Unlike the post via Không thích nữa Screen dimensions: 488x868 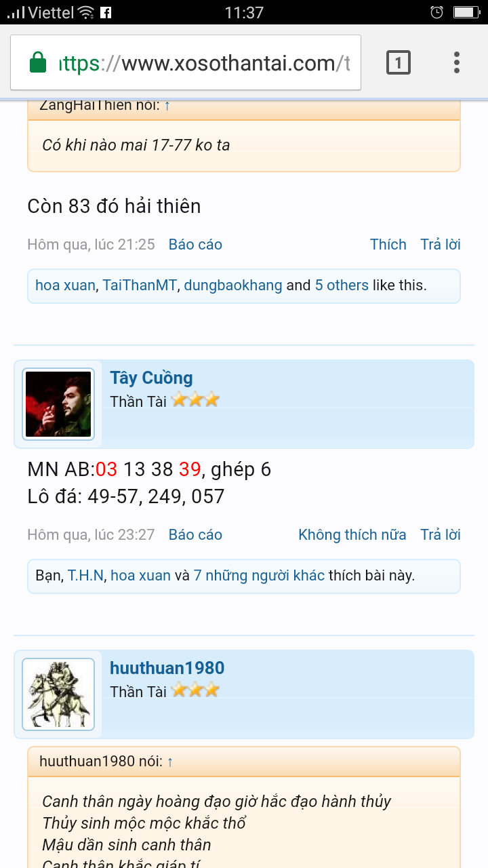352,535
